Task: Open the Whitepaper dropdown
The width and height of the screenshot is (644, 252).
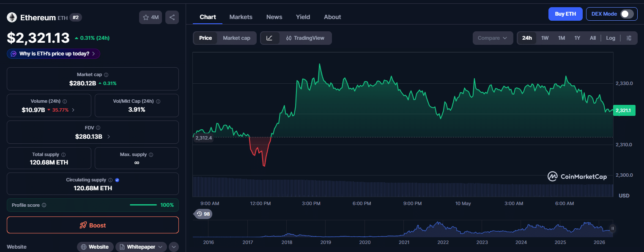Action: click(x=141, y=247)
